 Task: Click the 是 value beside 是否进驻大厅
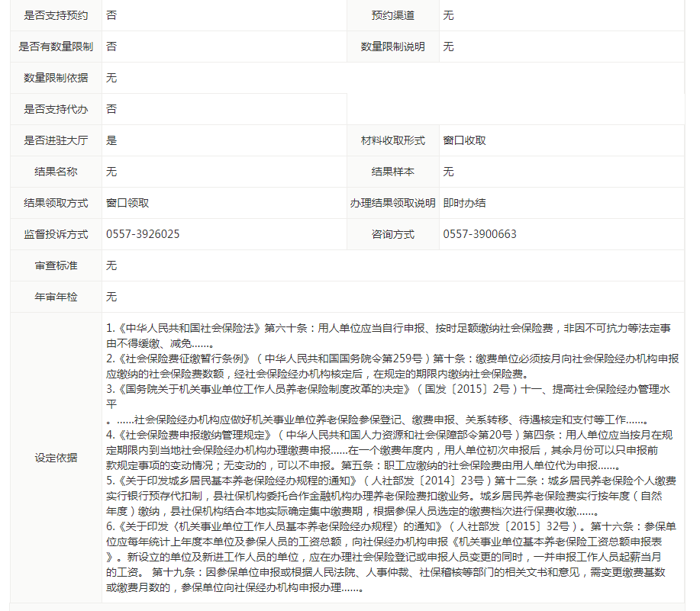(111, 140)
